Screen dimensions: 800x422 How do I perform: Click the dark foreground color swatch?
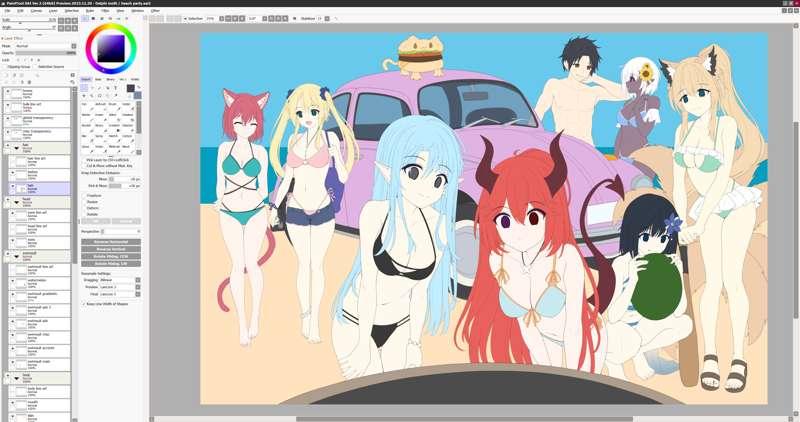(x=131, y=88)
